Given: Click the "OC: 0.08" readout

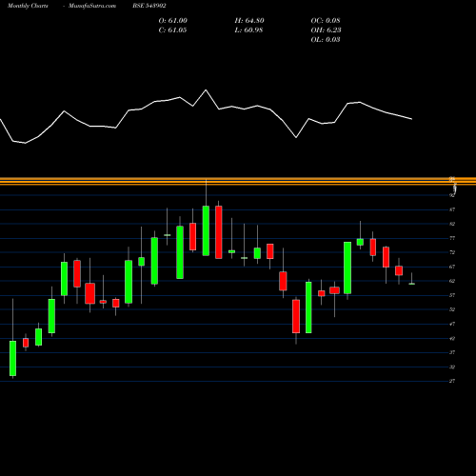Looking at the screenshot, I should click(326, 21).
